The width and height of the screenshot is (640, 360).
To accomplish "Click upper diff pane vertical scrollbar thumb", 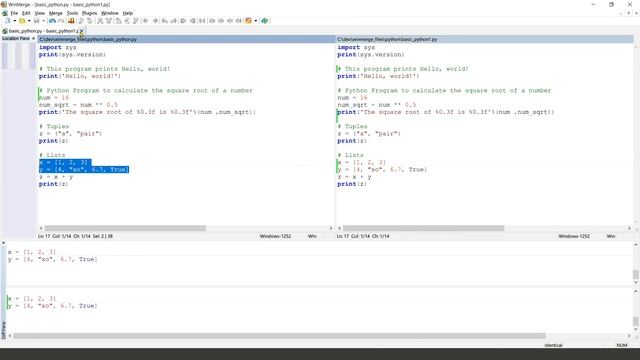I will click(636, 274).
